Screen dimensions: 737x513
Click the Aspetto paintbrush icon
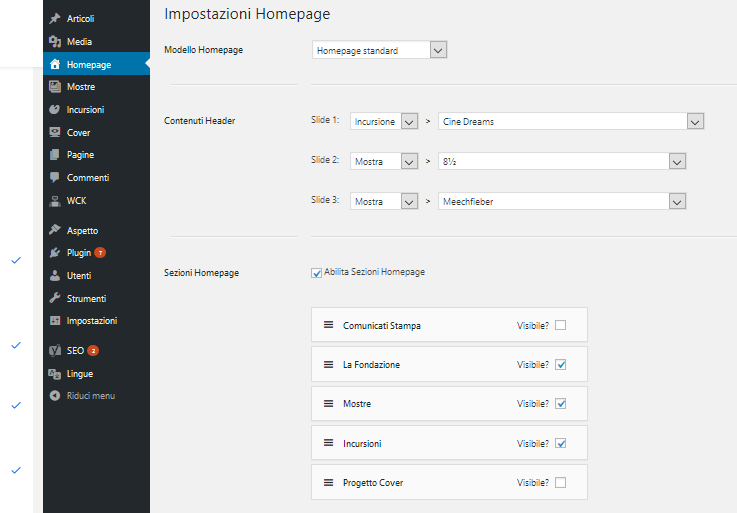click(55, 231)
